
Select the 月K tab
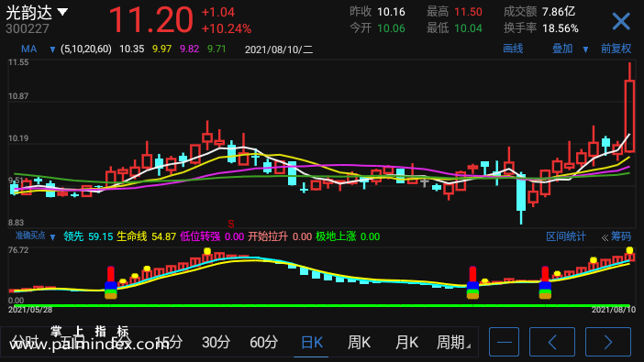point(406,342)
